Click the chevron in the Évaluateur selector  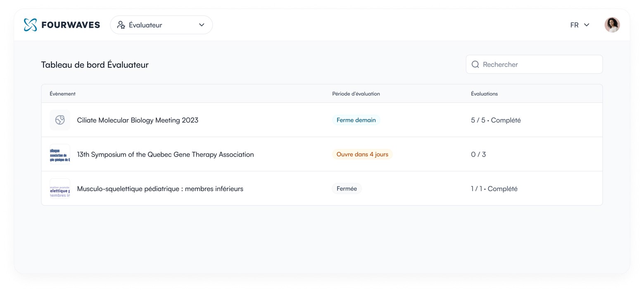coord(202,25)
